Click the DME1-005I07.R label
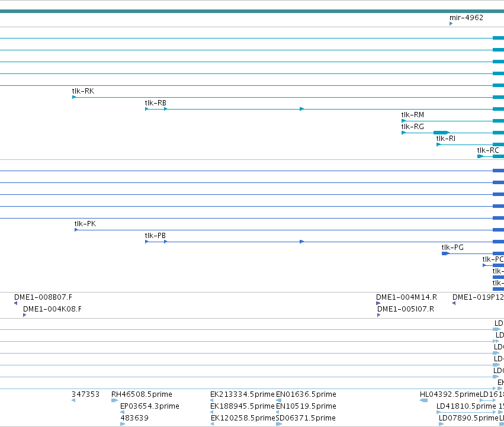 pyautogui.click(x=406, y=309)
